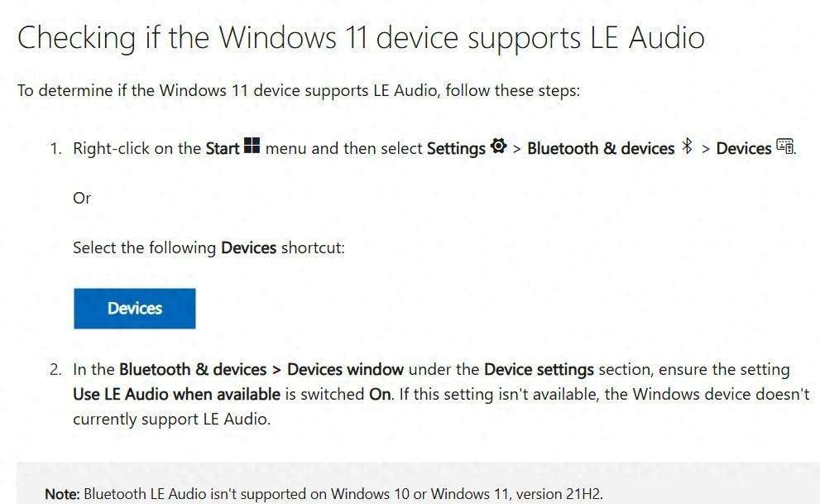The width and height of the screenshot is (820, 504).
Task: Click the step number 2 marker
Action: tap(55, 370)
